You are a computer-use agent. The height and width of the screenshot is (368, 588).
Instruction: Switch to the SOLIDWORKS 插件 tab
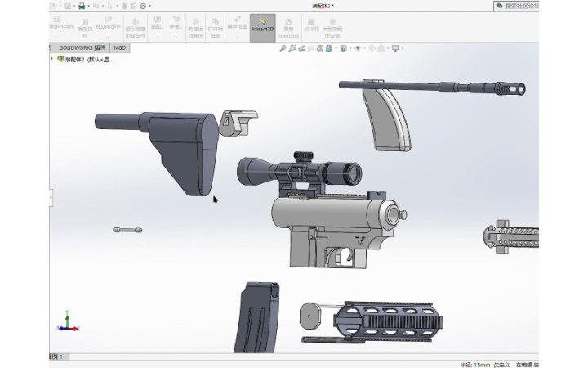(x=82, y=47)
